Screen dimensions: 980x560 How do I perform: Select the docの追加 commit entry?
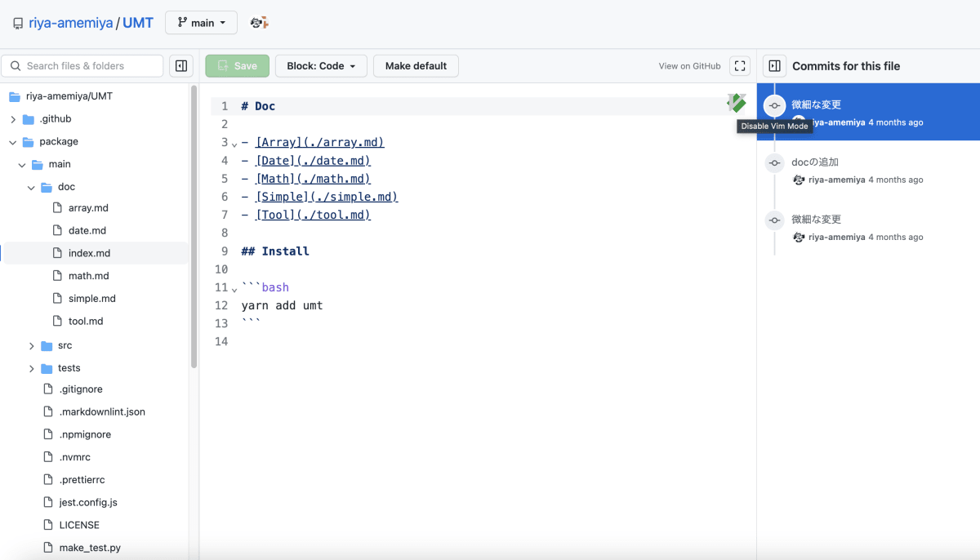[868, 171]
